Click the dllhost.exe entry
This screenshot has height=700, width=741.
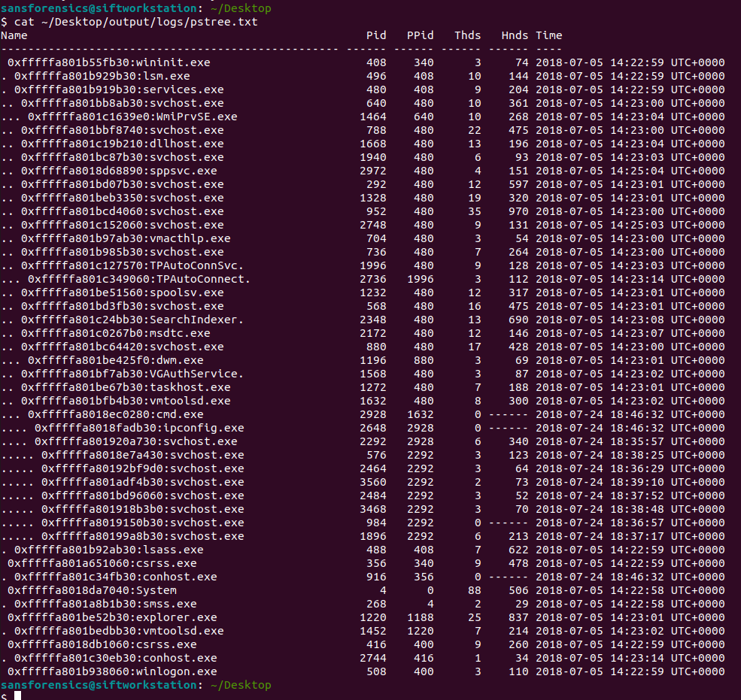tap(123, 144)
